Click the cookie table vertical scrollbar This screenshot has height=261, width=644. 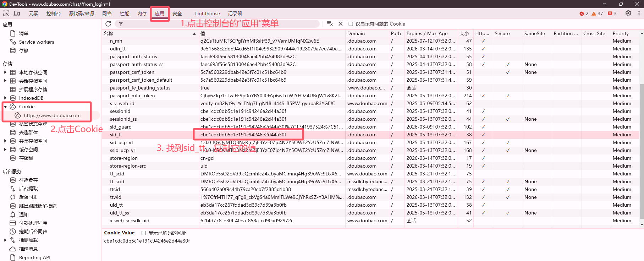(642, 152)
